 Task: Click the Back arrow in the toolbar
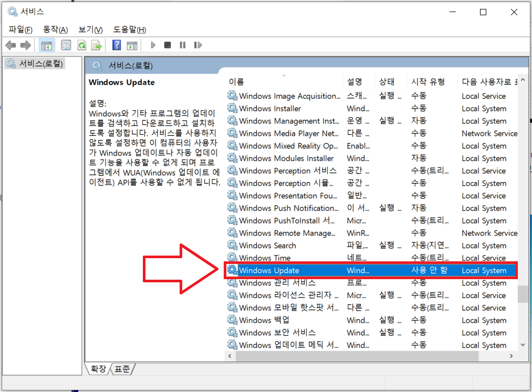[11, 45]
